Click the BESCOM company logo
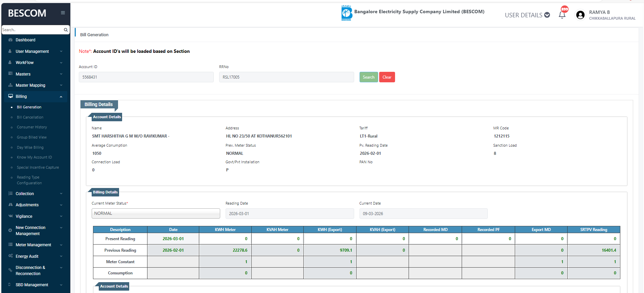Image resolution: width=644 pixels, height=293 pixels. tap(346, 13)
